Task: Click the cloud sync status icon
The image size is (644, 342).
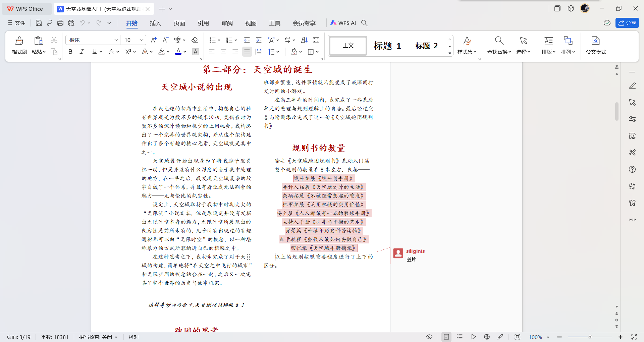Action: pos(607,23)
